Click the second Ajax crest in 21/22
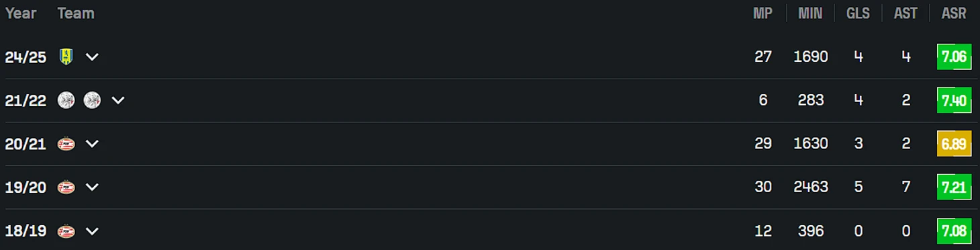The height and width of the screenshot is (250, 980). (x=92, y=100)
